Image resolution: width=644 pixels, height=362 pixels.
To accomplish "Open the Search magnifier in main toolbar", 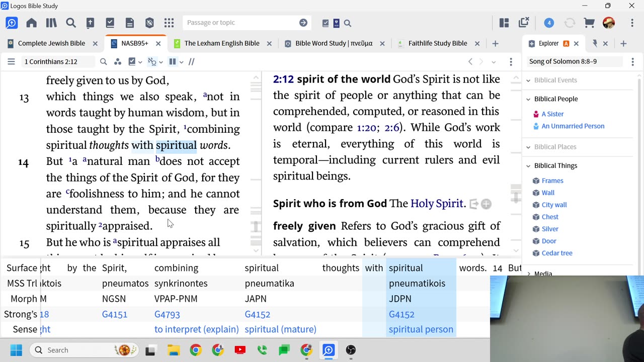I will (x=71, y=23).
